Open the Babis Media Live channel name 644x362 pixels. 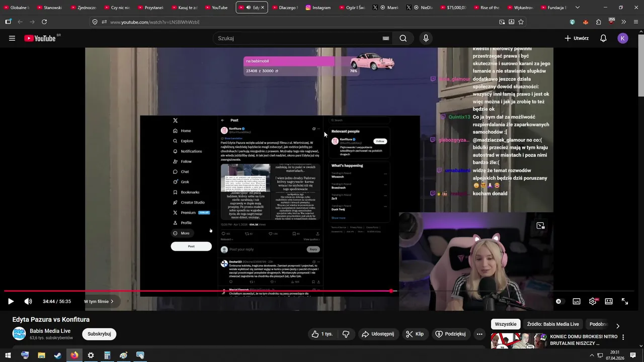click(50, 331)
